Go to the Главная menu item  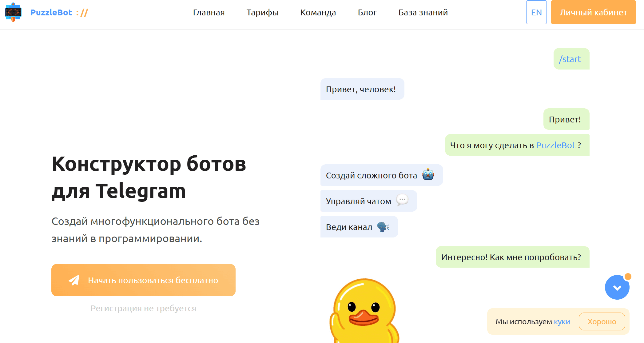pyautogui.click(x=209, y=13)
